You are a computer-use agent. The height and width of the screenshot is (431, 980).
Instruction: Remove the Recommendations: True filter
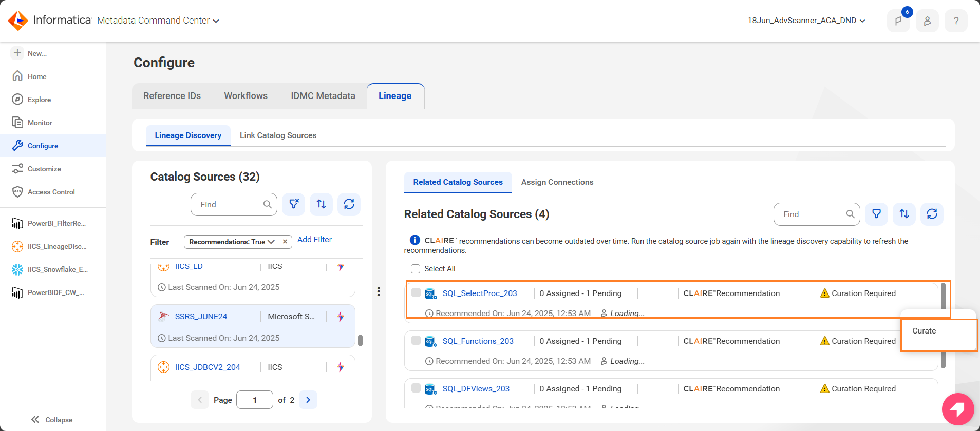[285, 242]
